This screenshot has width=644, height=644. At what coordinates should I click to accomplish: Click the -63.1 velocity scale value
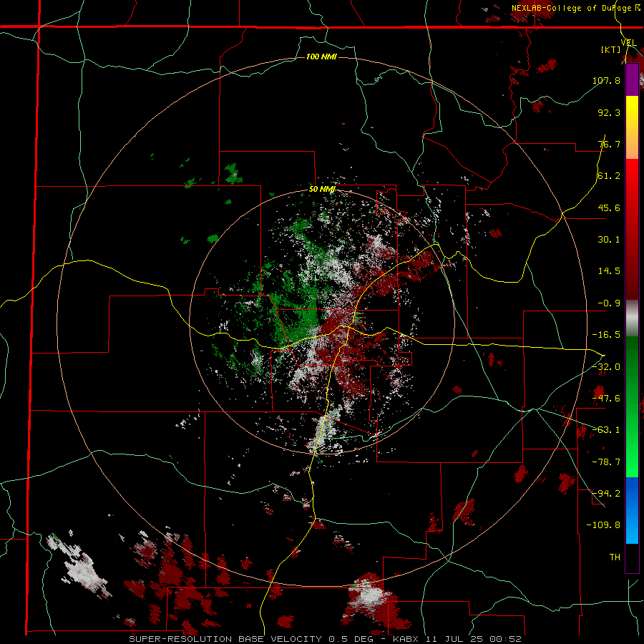(x=606, y=430)
